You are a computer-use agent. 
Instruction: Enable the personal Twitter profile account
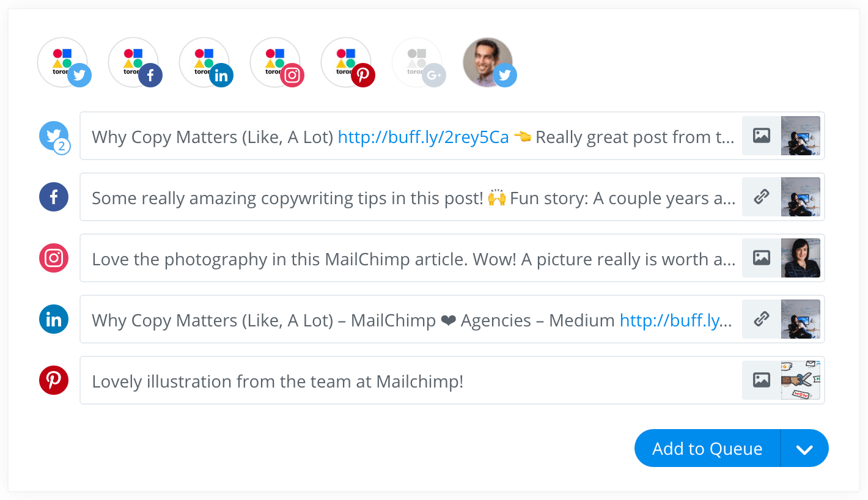click(488, 62)
